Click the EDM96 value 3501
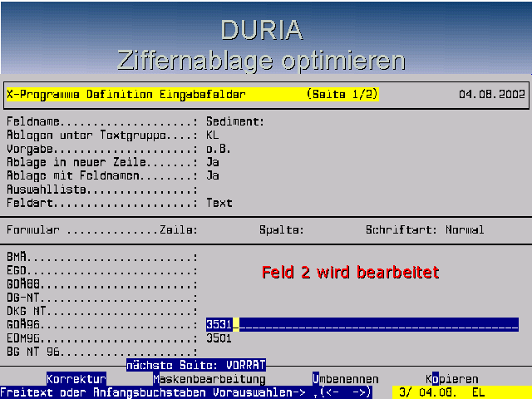Screen dimensions: 532x399 point(219,338)
